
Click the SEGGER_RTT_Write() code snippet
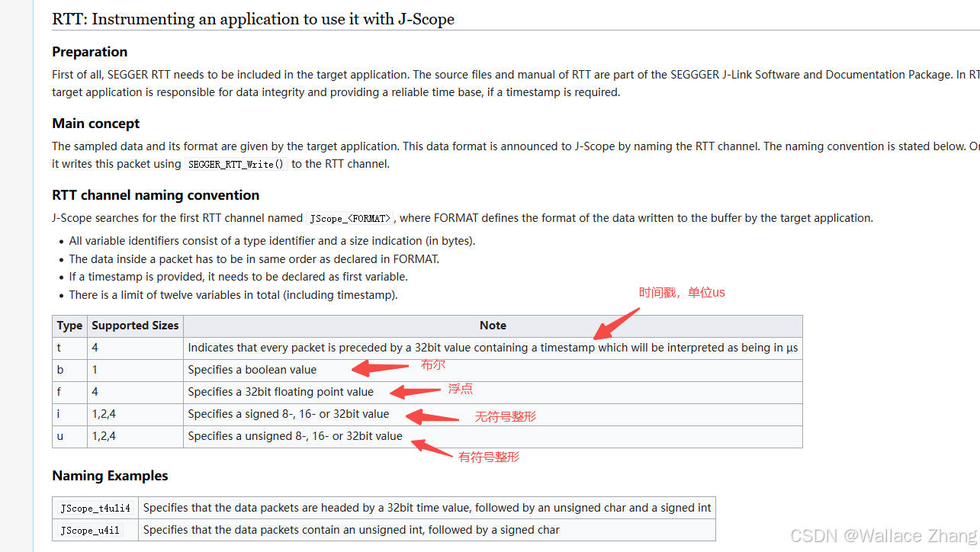(236, 164)
